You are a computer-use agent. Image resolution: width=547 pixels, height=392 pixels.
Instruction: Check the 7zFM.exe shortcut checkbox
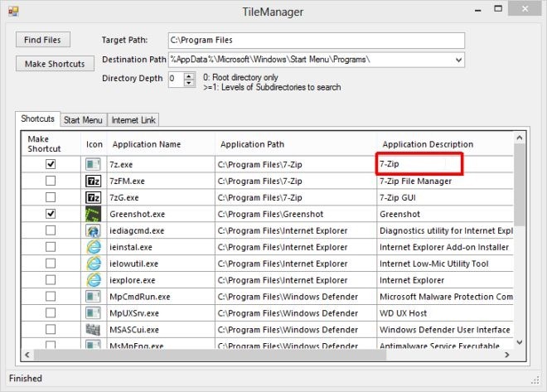tap(51, 181)
